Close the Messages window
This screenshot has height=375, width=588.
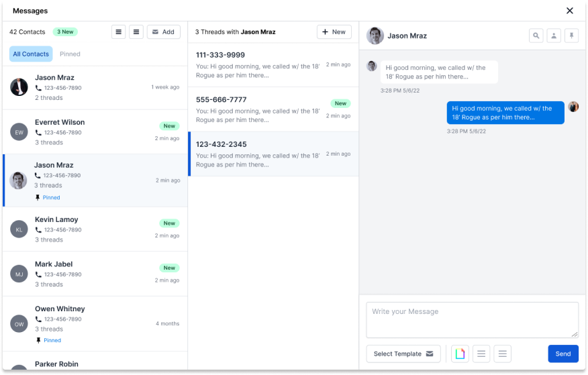pyautogui.click(x=569, y=11)
